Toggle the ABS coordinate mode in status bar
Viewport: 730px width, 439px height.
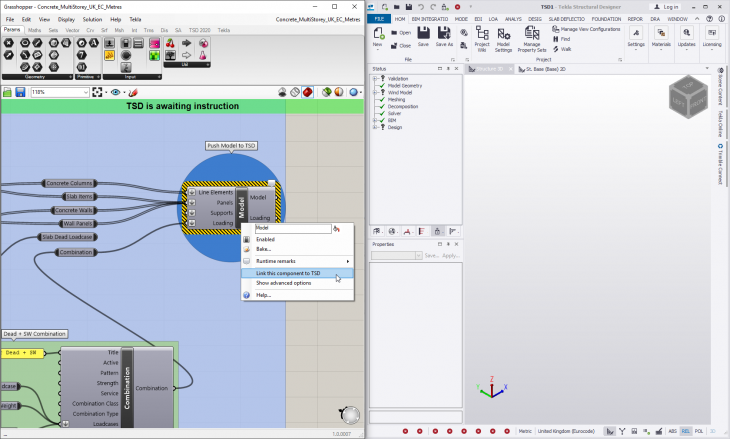[673, 431]
